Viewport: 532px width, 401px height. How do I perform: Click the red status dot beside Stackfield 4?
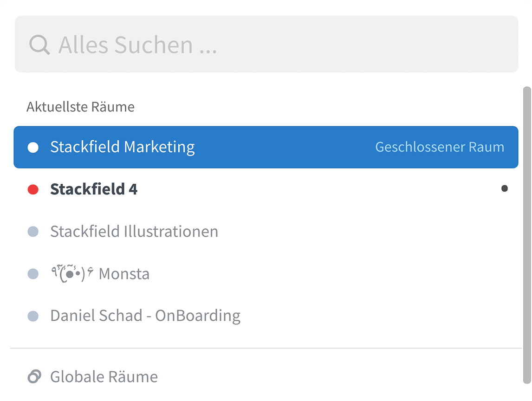[x=33, y=189]
